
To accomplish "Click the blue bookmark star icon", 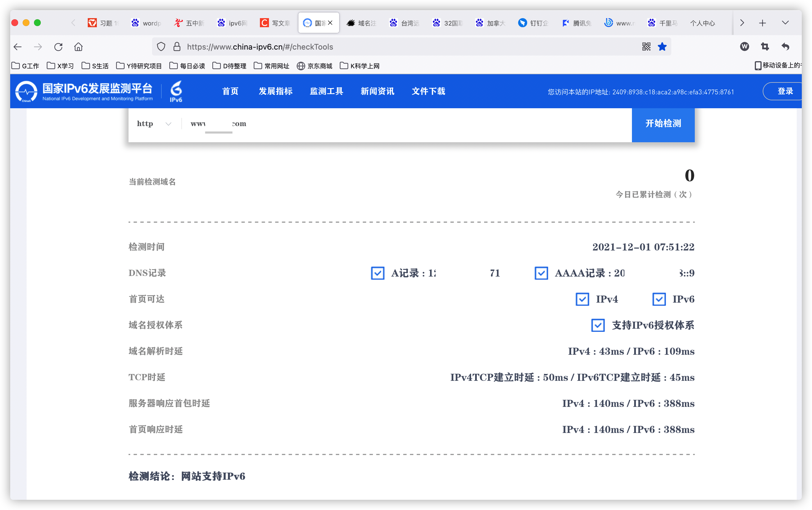I will (662, 46).
